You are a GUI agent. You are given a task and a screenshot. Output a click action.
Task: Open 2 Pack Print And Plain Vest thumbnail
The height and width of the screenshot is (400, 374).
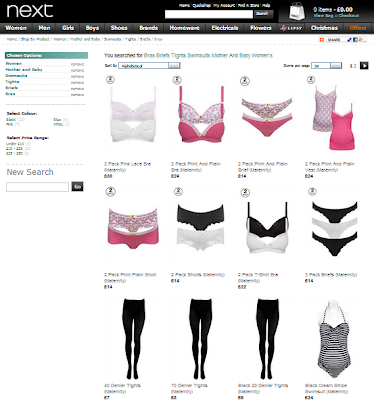(x=332, y=116)
